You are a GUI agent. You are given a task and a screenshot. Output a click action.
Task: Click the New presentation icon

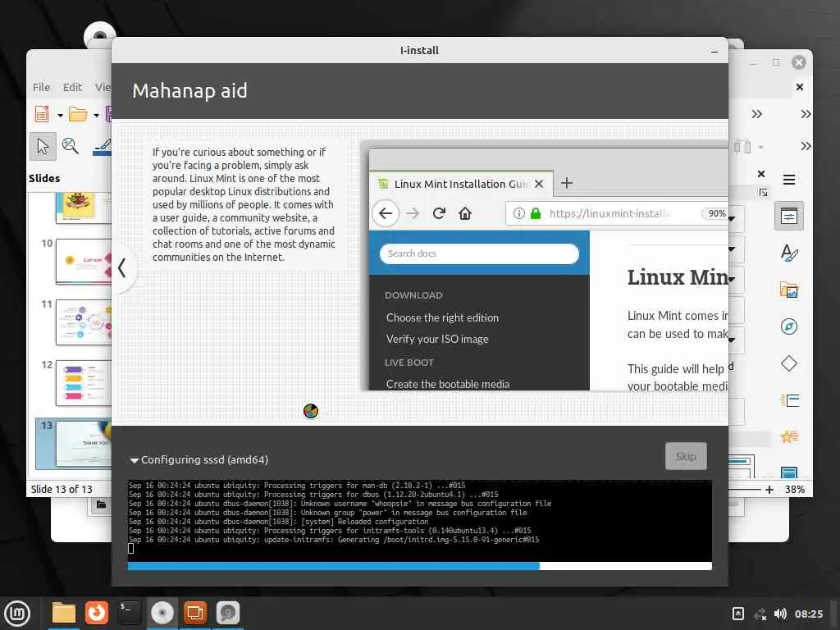click(x=43, y=114)
